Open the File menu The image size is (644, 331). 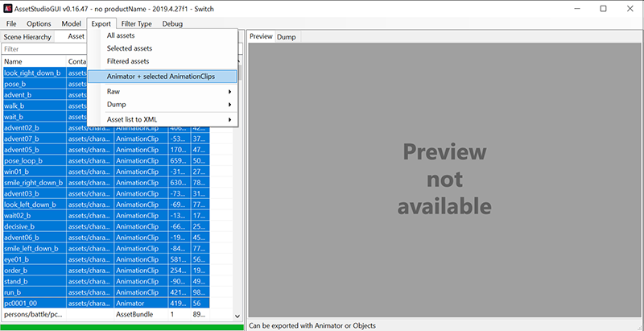point(11,24)
